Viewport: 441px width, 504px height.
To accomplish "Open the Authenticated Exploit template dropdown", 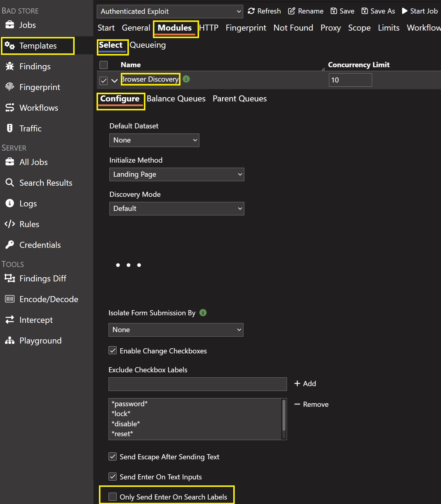I will pos(170,11).
